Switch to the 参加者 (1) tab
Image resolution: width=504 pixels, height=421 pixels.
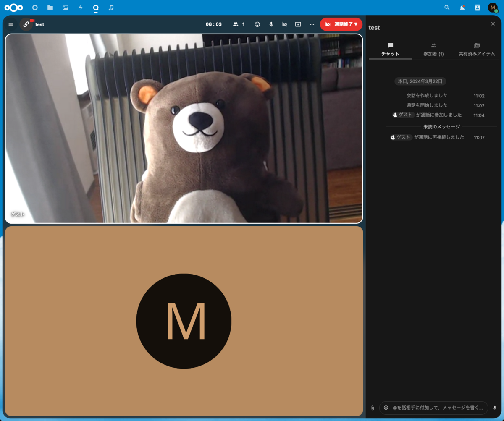coord(433,50)
